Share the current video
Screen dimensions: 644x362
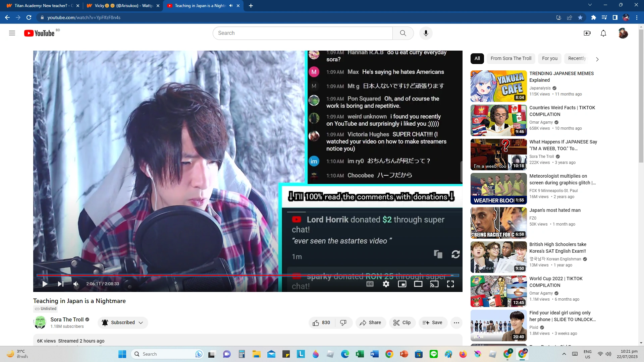[371, 322]
